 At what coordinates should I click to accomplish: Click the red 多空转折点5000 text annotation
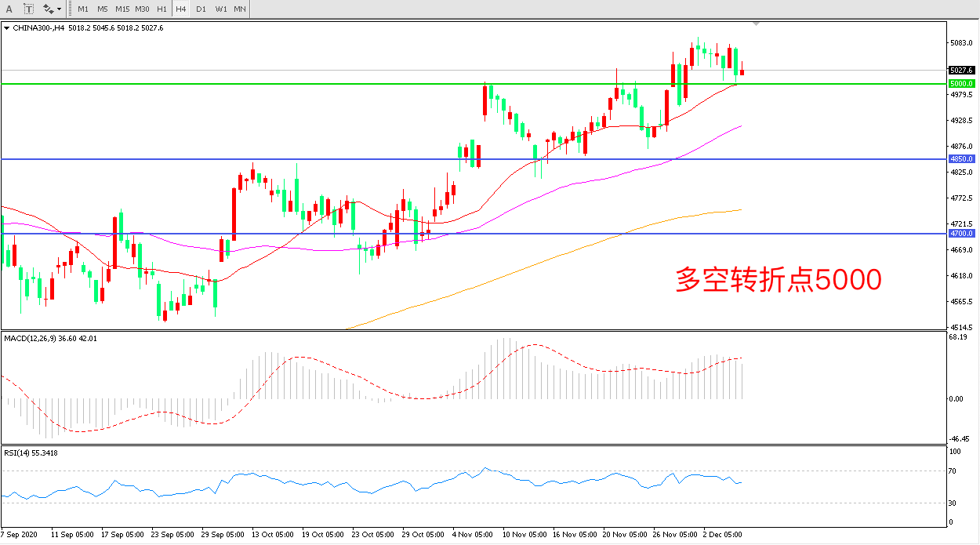(x=779, y=280)
